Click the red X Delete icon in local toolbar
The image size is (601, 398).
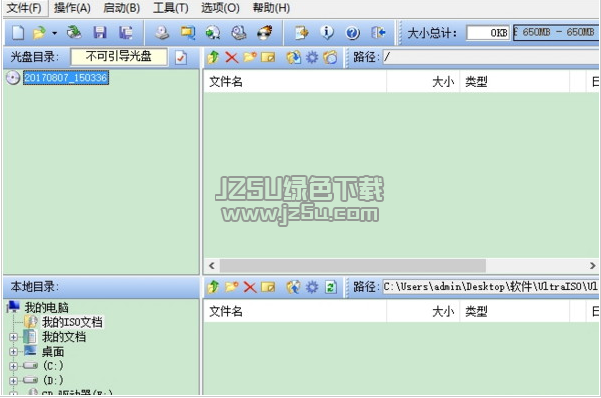(x=250, y=287)
